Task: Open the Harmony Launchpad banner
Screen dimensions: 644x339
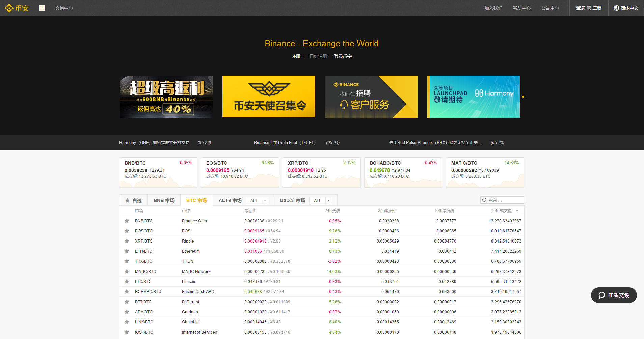Action: [x=474, y=97]
